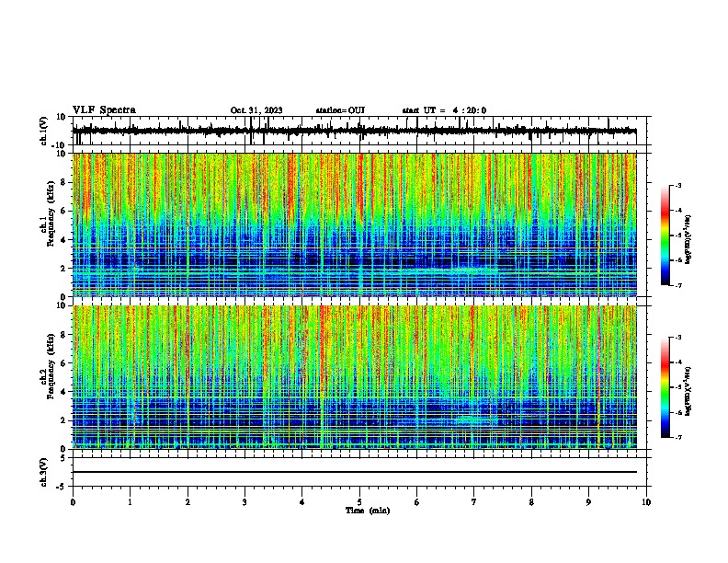Click inside the ch.2 spectrogram panel
Screen dimensions: 728x563
[x=354, y=377]
